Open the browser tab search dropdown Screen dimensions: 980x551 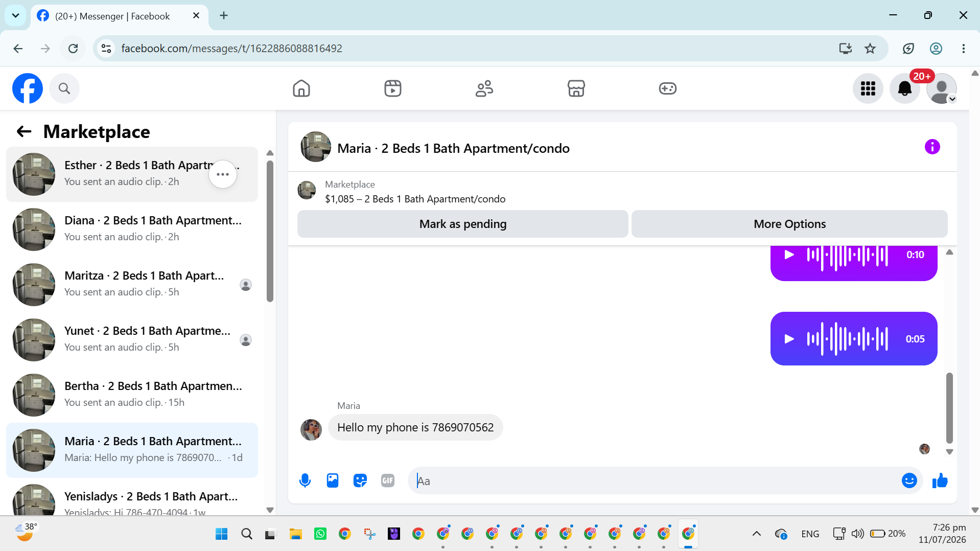pos(15,15)
